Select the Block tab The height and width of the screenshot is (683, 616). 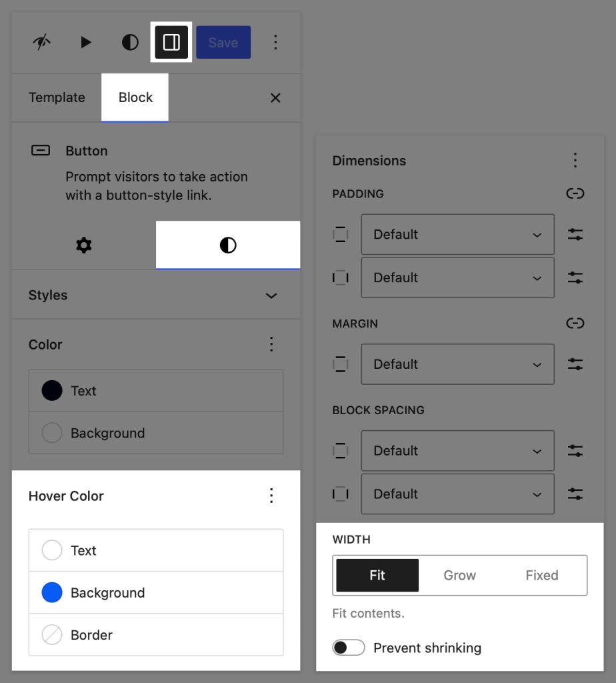click(x=135, y=97)
